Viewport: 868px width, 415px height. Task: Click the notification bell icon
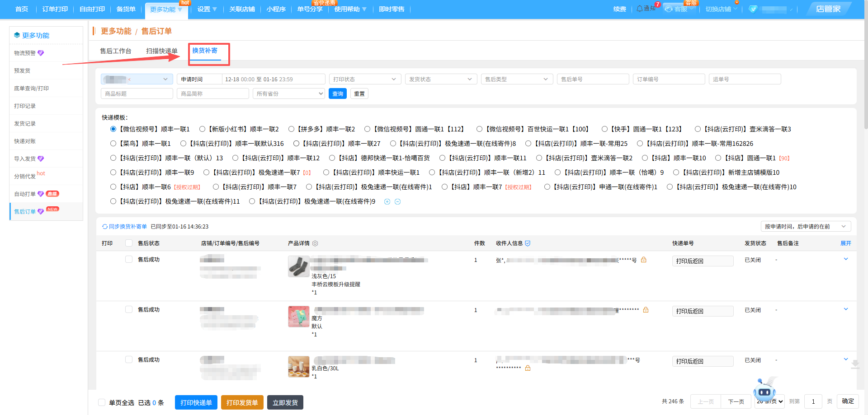pos(639,9)
